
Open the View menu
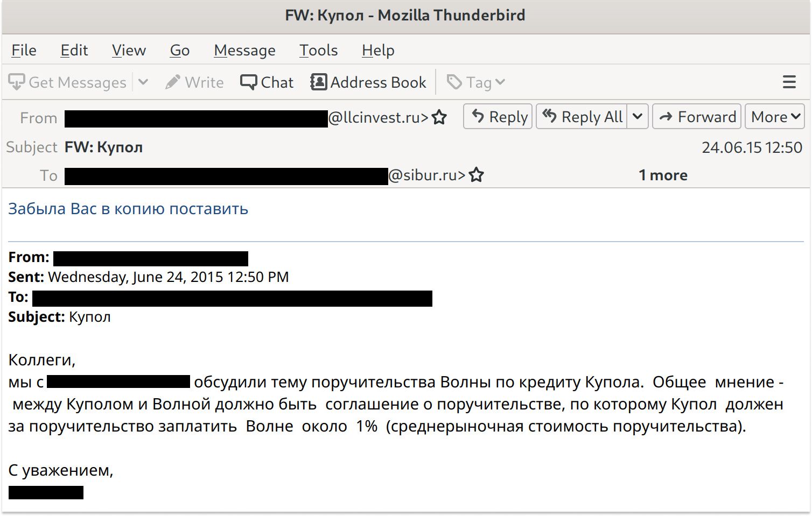click(129, 50)
